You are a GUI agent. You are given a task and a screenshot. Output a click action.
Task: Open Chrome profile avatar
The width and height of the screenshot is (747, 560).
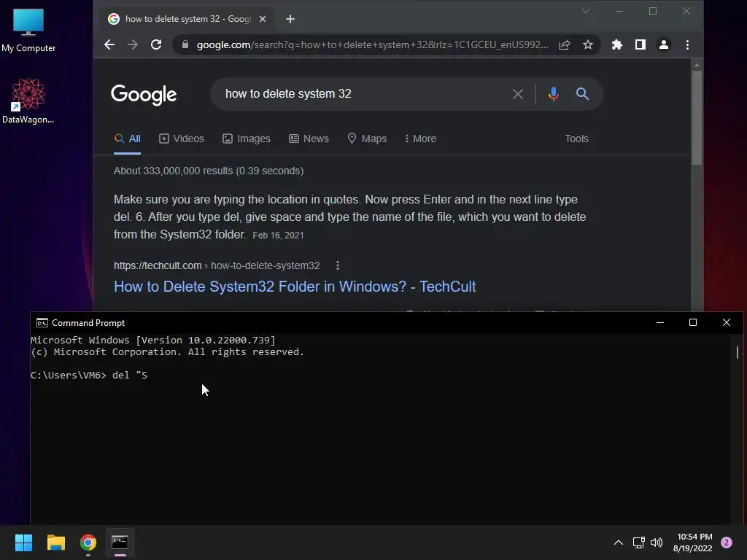(x=664, y=44)
